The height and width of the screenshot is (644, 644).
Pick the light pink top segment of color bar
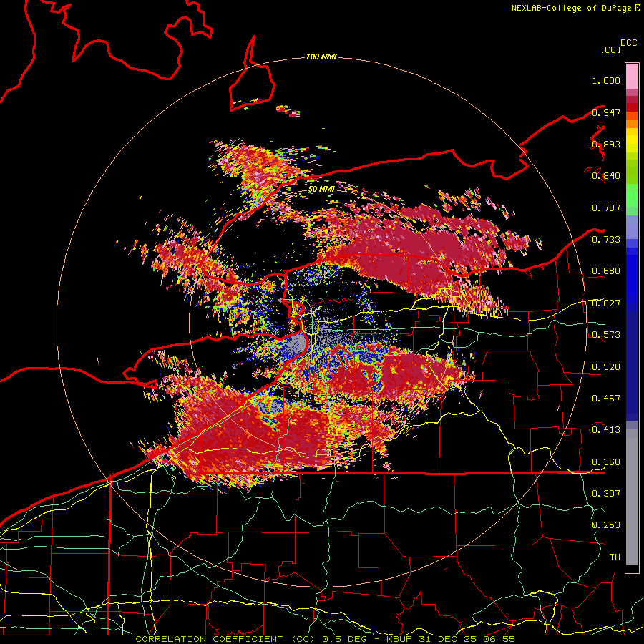[x=632, y=77]
